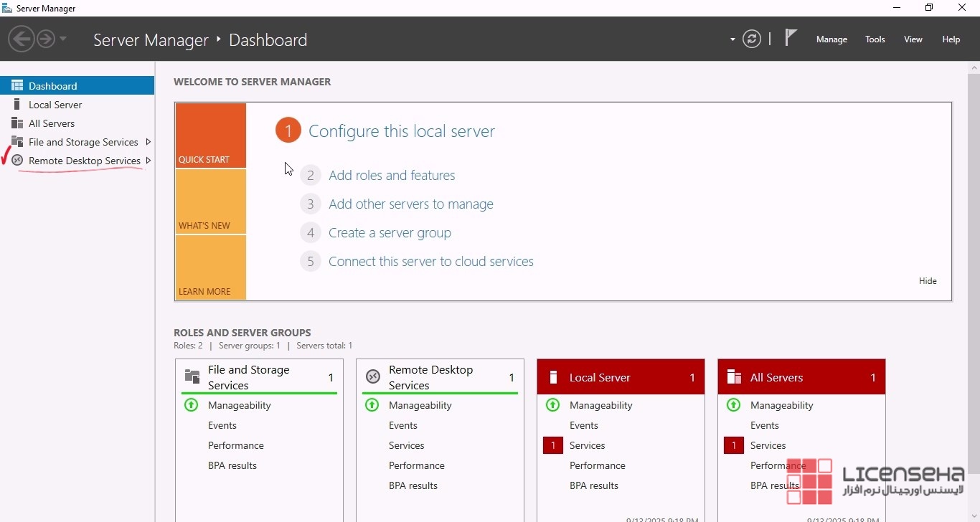The image size is (980, 522).
Task: Expand Remote Desktop Services sidebar arrow
Action: [x=149, y=161]
